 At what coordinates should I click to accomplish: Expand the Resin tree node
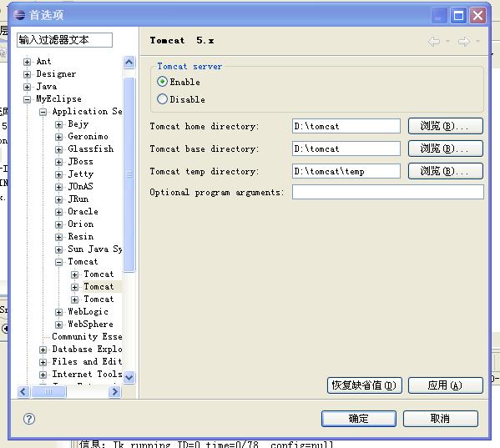(x=58, y=237)
